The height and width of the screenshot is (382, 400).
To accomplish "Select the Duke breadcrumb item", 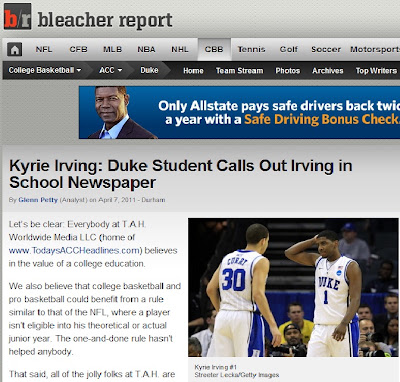I will click(149, 70).
